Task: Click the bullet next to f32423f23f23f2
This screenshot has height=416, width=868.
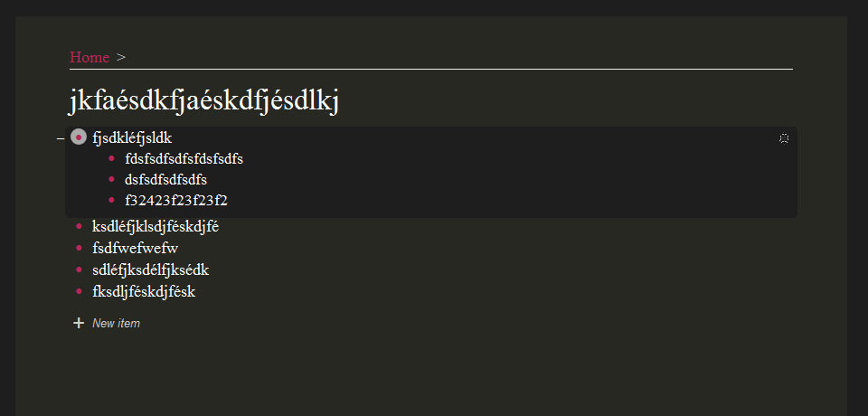Action: click(x=111, y=200)
